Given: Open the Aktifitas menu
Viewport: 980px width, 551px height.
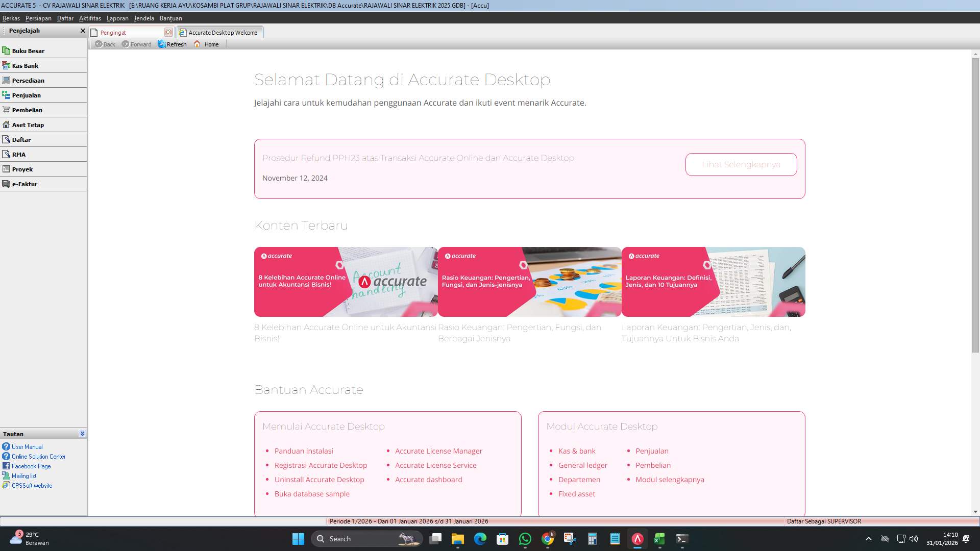Looking at the screenshot, I should coord(90,18).
